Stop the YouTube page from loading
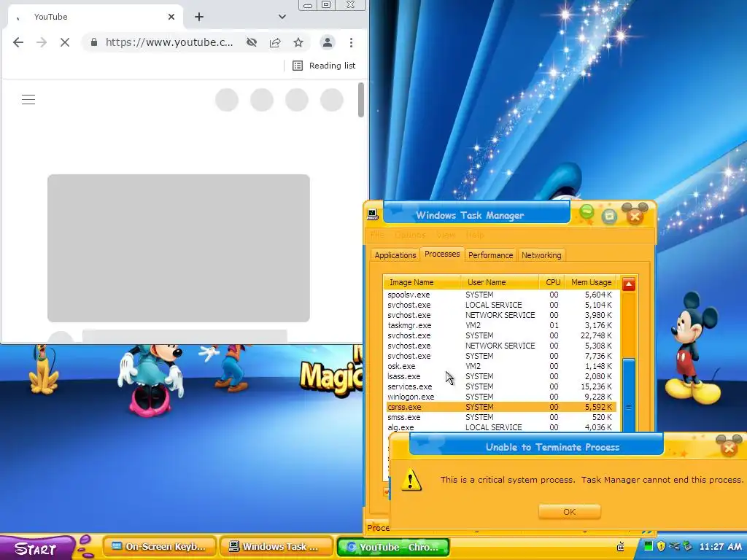This screenshot has height=560, width=747. coord(65,42)
